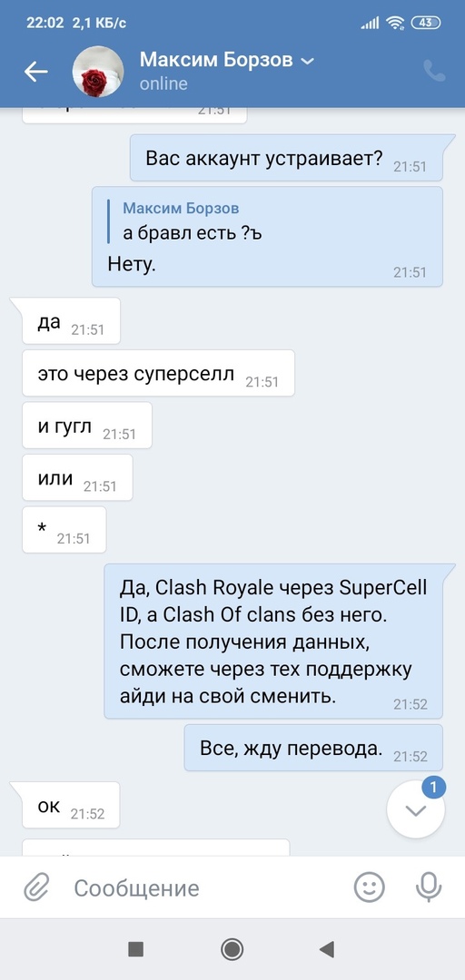Expand chat options chevron beside Максим Борзов

[x=307, y=61]
